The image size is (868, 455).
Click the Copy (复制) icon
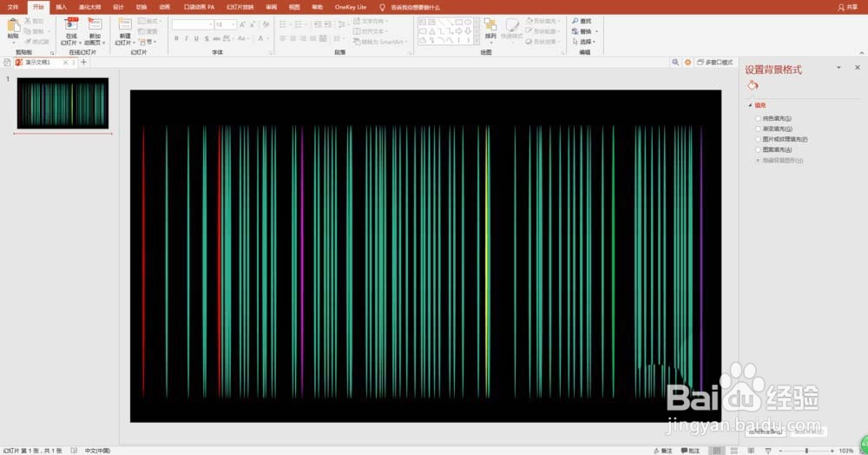click(28, 31)
